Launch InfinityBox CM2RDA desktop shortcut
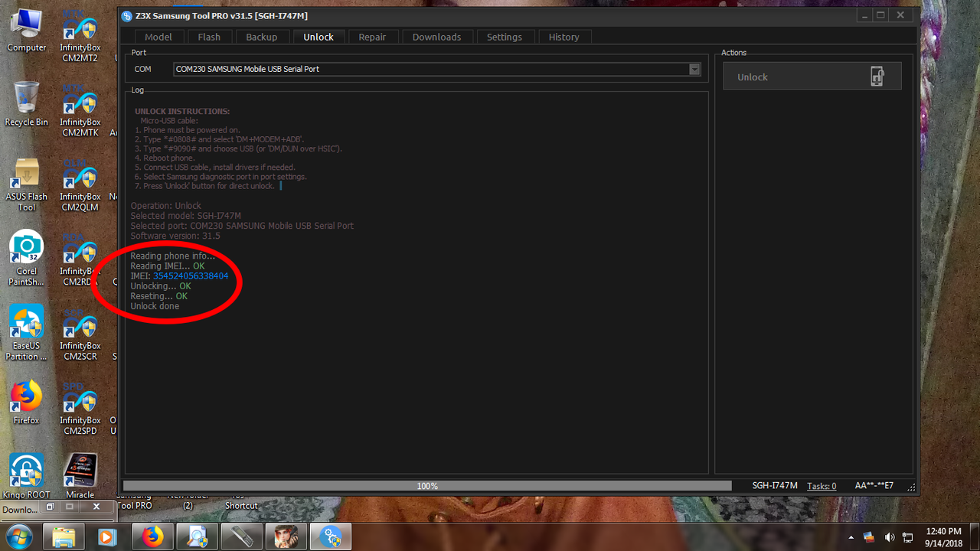This screenshot has height=551, width=980. tap(80, 259)
